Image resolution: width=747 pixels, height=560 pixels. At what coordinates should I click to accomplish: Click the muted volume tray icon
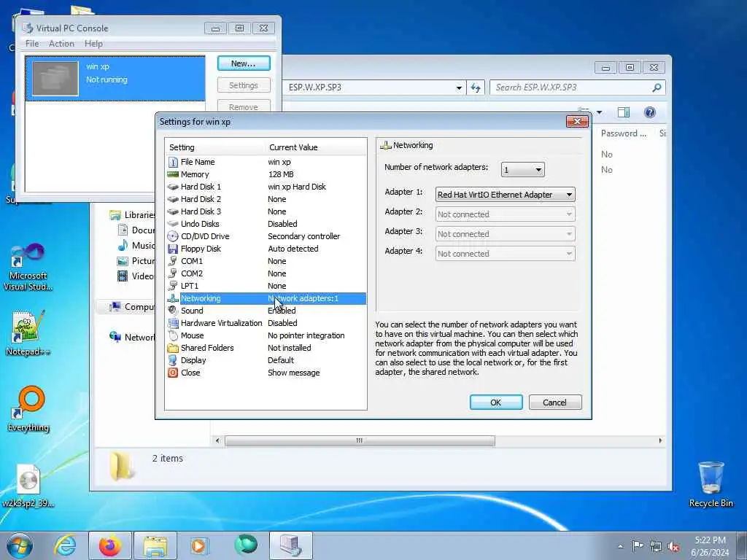click(673, 547)
